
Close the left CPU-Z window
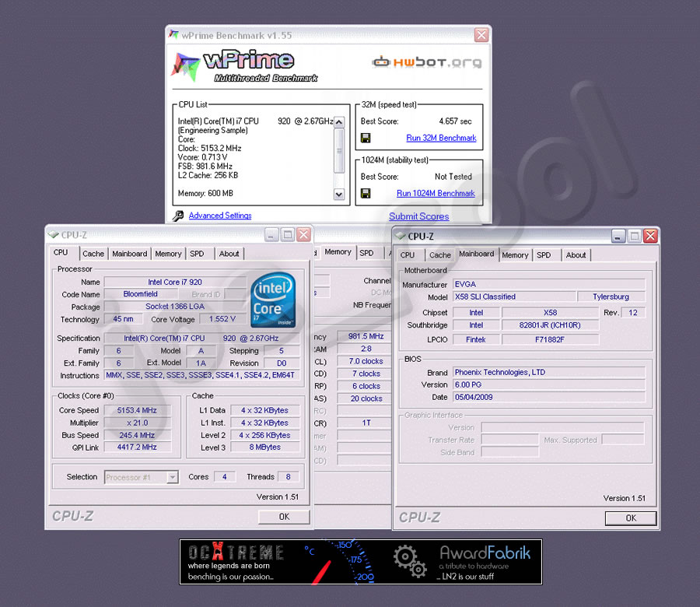point(303,234)
